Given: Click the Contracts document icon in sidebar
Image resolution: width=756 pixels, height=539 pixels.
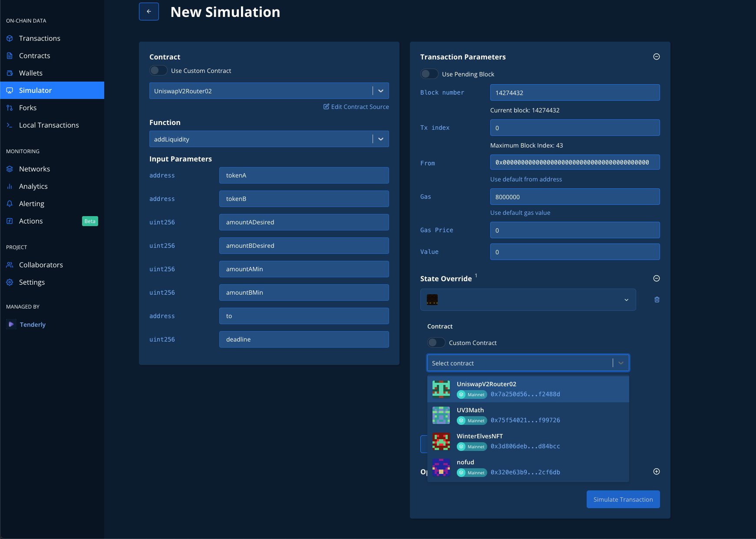Looking at the screenshot, I should click(10, 56).
